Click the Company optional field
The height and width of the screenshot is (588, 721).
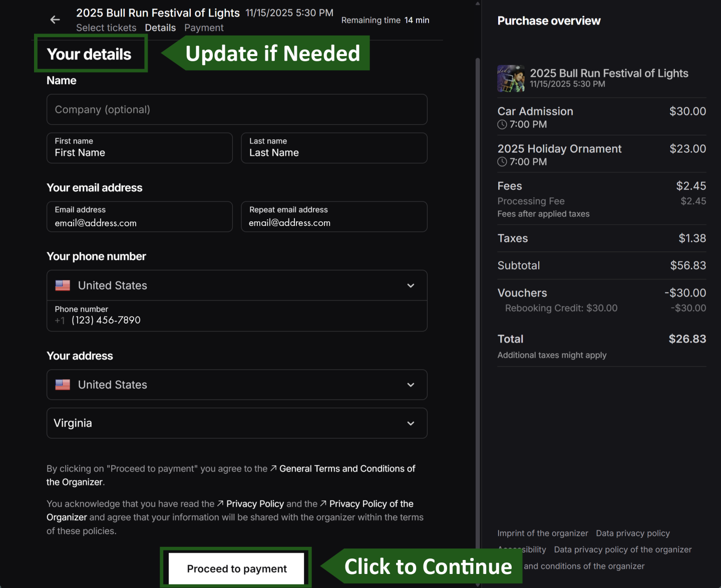tap(236, 109)
